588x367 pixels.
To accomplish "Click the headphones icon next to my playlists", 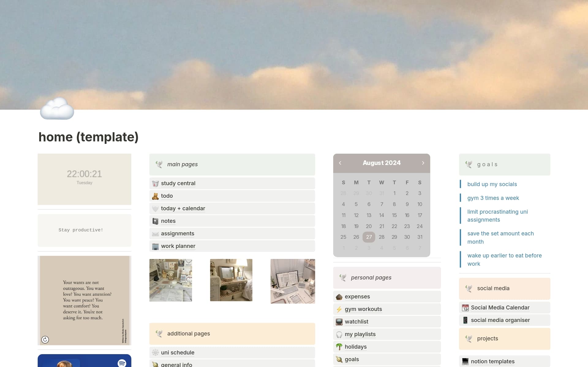I will pyautogui.click(x=339, y=334).
